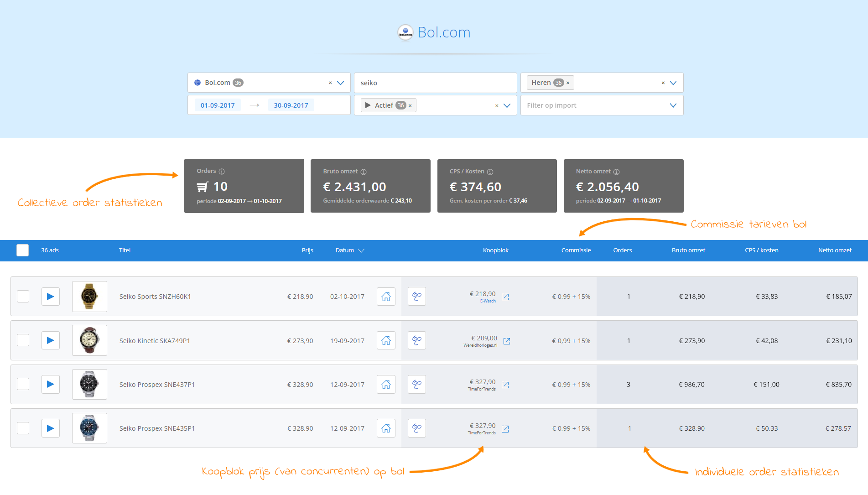Screen dimensions: 868x495
Task: Remove the Actief status tag
Action: (410, 105)
